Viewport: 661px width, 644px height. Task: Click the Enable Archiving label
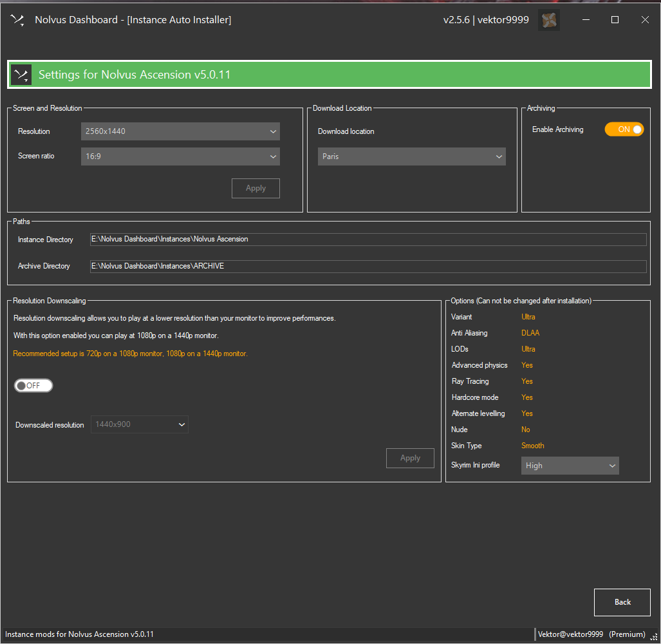(x=558, y=129)
